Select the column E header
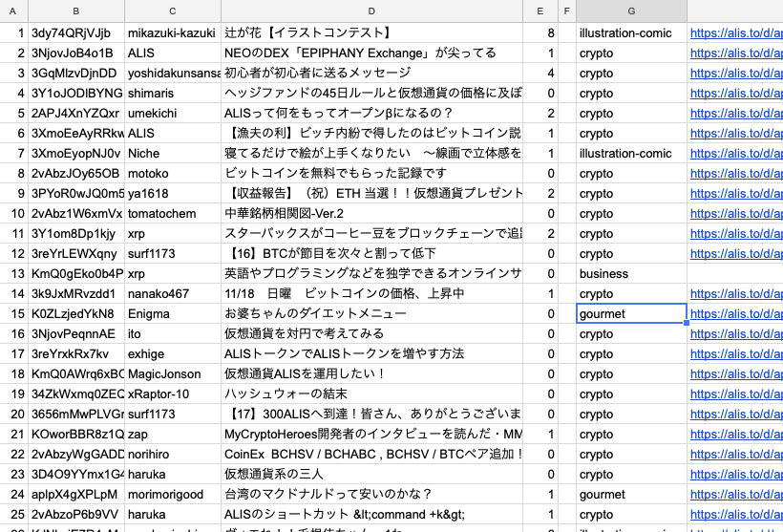783x532 pixels. pos(540,11)
